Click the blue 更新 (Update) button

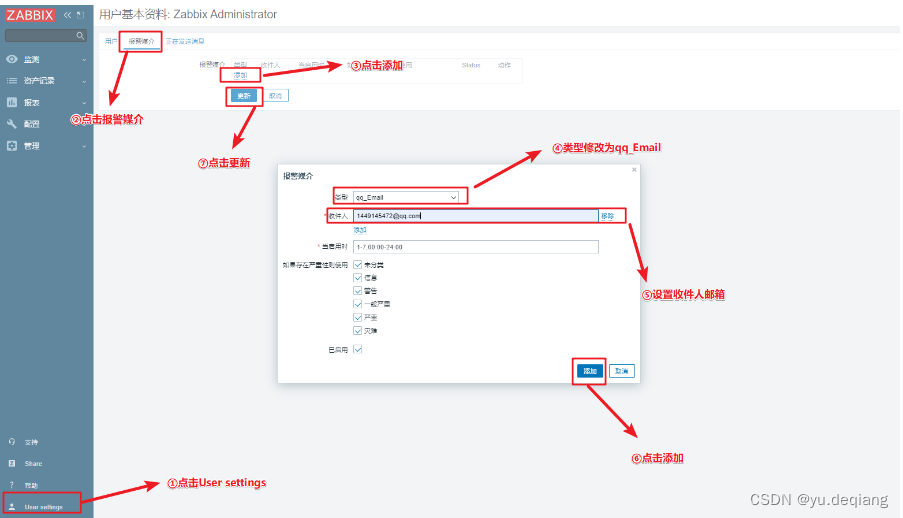(244, 96)
